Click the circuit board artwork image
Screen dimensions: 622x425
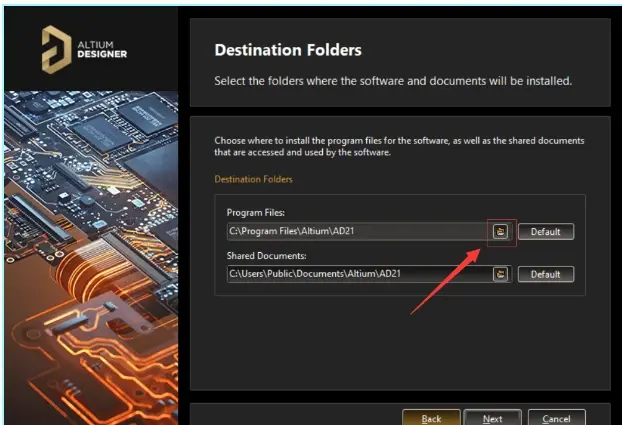[91, 258]
